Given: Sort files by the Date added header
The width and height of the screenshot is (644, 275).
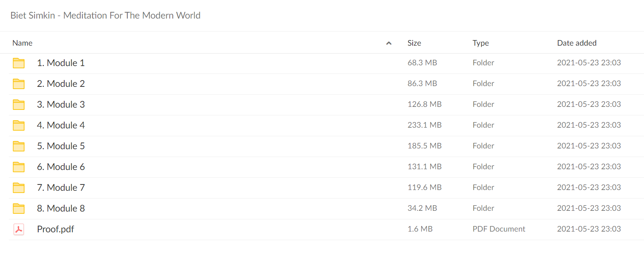Looking at the screenshot, I should coord(577,43).
